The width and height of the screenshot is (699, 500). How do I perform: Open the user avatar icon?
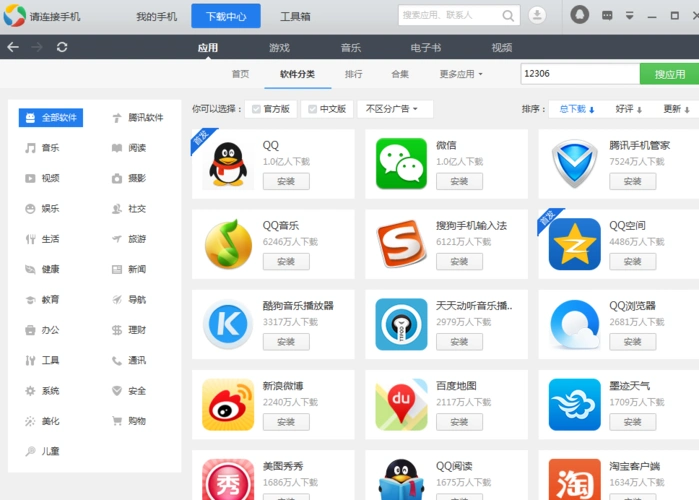point(580,15)
